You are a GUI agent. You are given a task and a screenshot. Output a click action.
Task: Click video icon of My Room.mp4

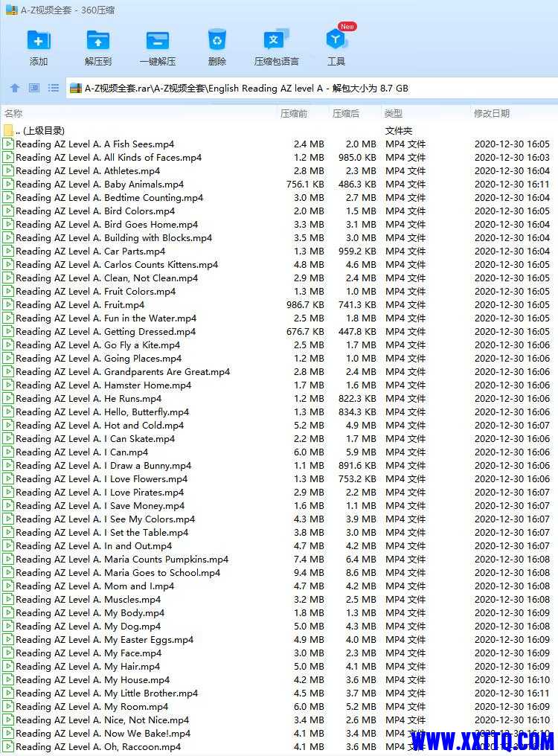point(8,706)
